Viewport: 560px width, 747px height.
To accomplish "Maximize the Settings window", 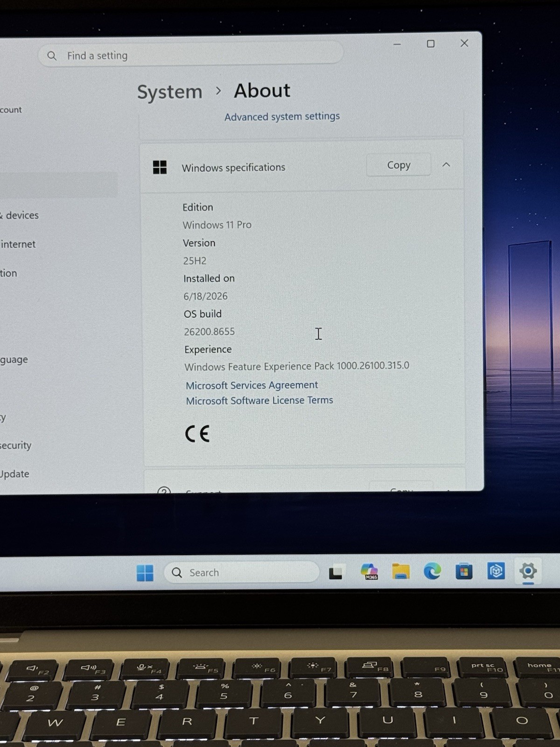I will tap(431, 43).
